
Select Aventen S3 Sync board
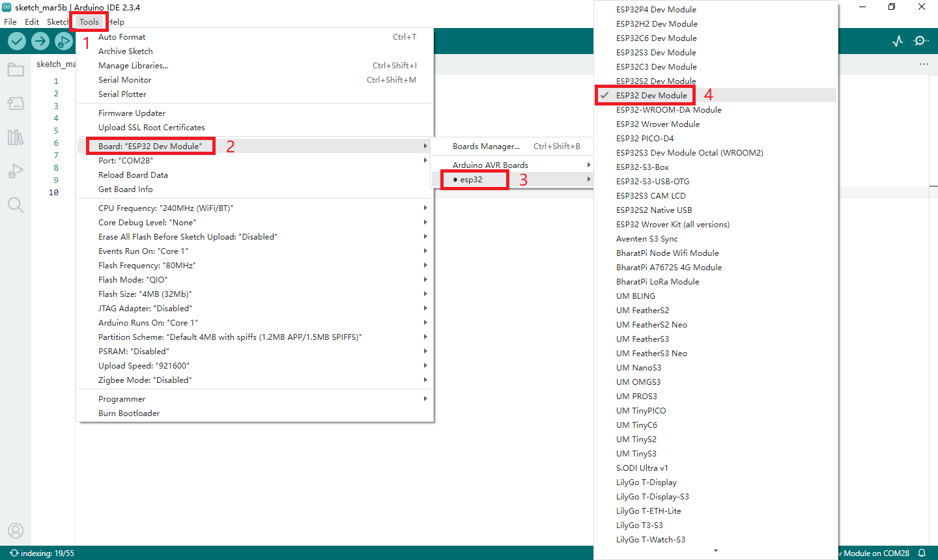coord(716,239)
